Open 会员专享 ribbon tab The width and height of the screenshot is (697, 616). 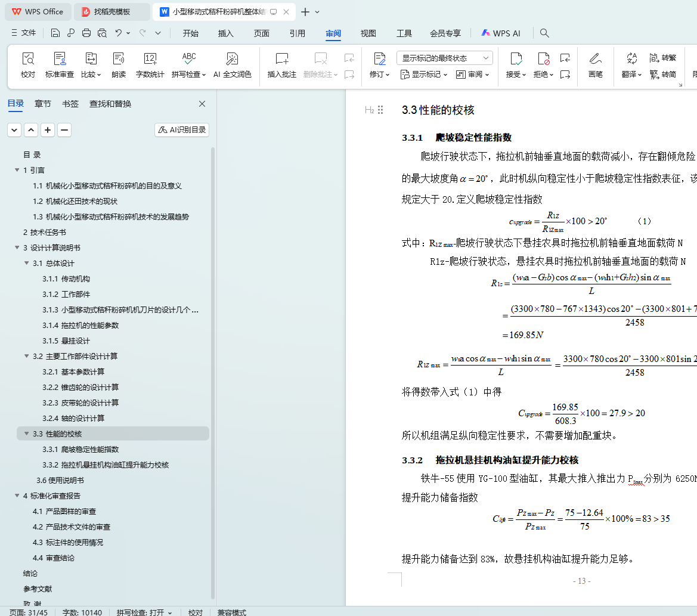(445, 33)
